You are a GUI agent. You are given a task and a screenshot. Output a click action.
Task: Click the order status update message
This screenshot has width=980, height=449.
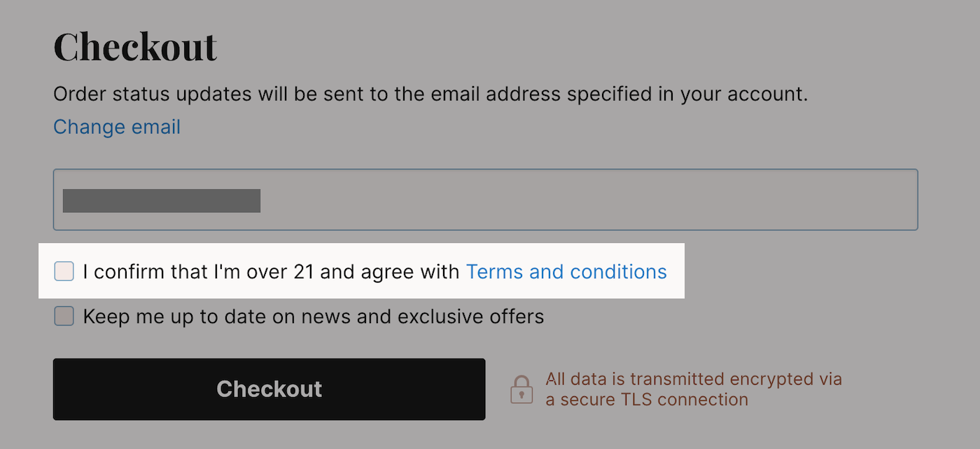pyautogui.click(x=430, y=94)
